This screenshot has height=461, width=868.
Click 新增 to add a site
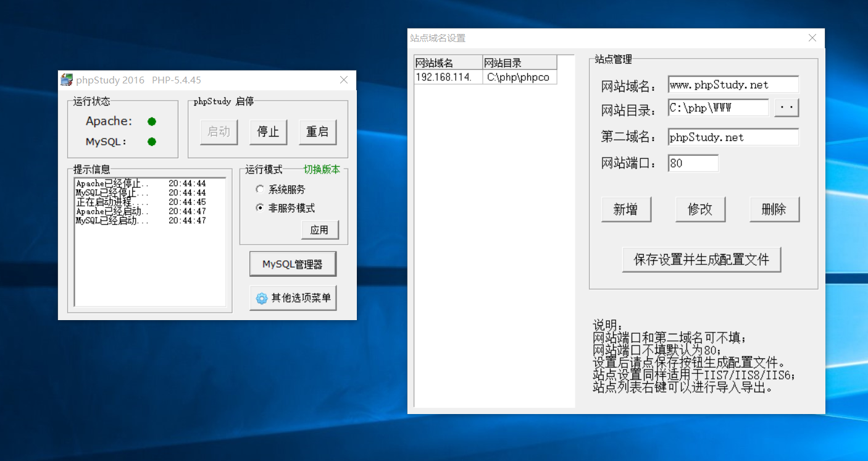[625, 209]
